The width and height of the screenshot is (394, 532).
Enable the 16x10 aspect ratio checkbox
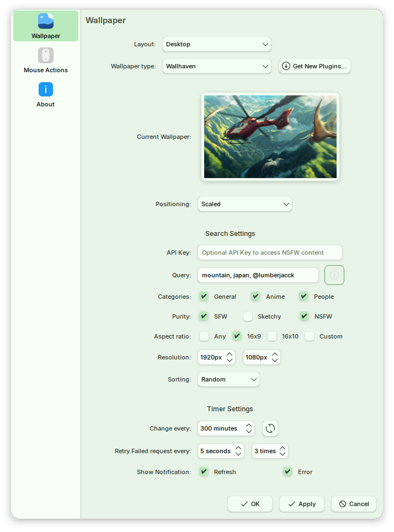pyautogui.click(x=271, y=336)
